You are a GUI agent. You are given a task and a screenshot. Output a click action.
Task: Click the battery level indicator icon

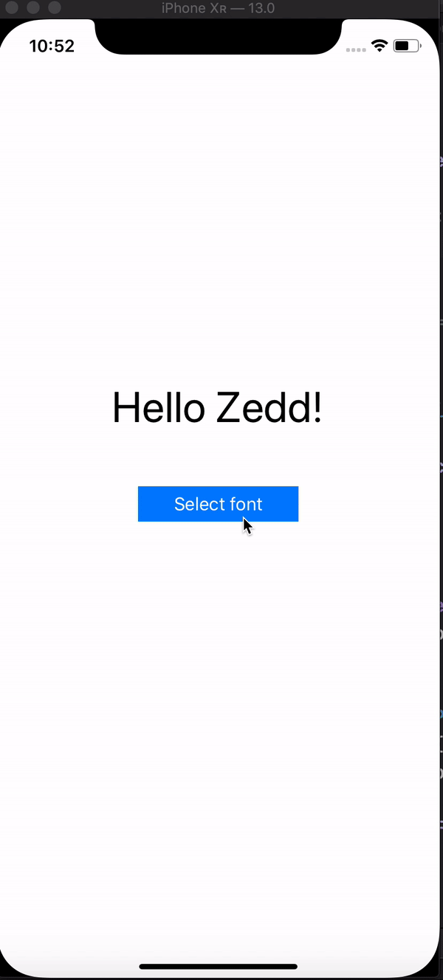click(407, 45)
